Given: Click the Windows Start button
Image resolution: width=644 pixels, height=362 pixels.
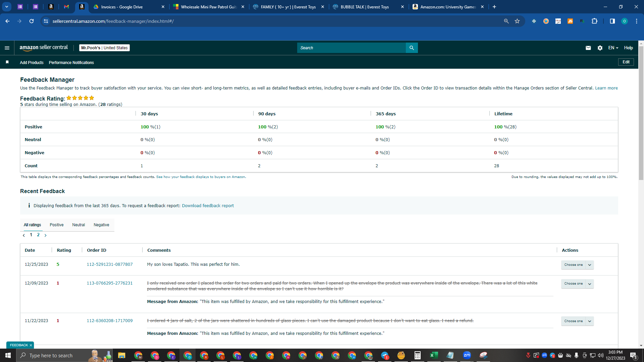Looking at the screenshot, I should (8, 355).
